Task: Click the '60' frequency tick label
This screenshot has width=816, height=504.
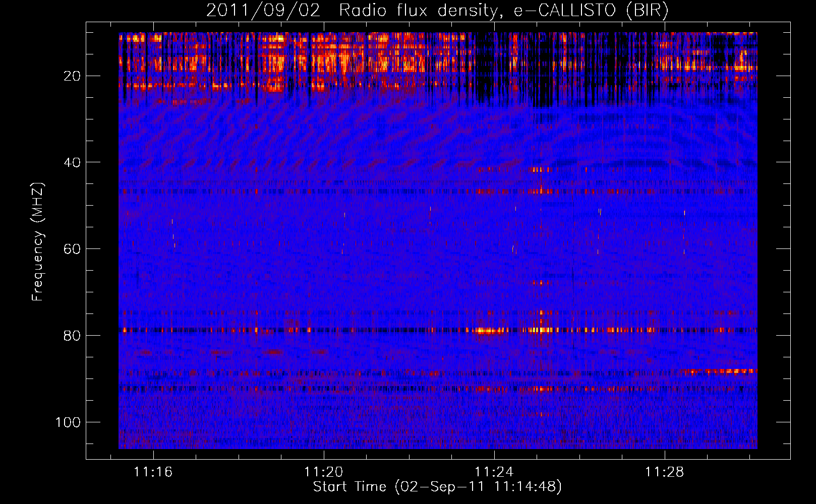Action: click(72, 249)
